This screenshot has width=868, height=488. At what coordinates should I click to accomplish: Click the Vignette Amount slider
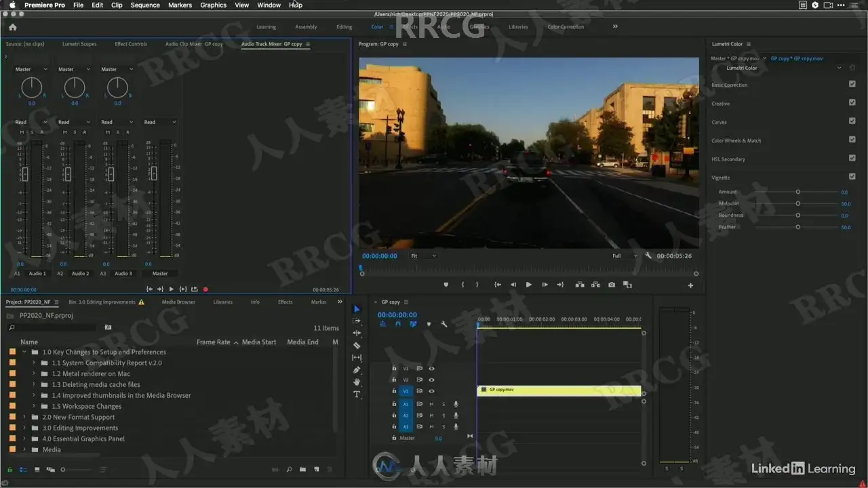coord(797,192)
